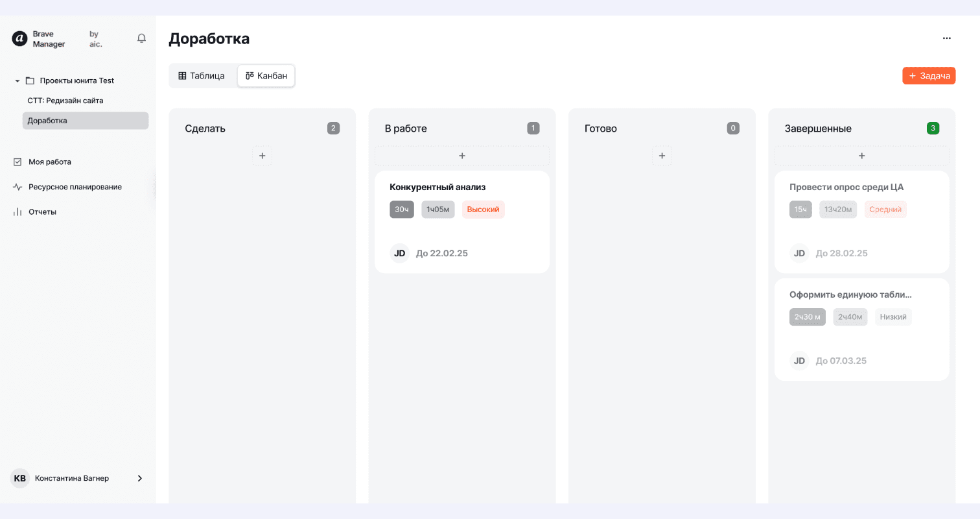Image resolution: width=980 pixels, height=519 pixels.
Task: Click the Ресурсное планирование pulse icon
Action: coord(17,187)
